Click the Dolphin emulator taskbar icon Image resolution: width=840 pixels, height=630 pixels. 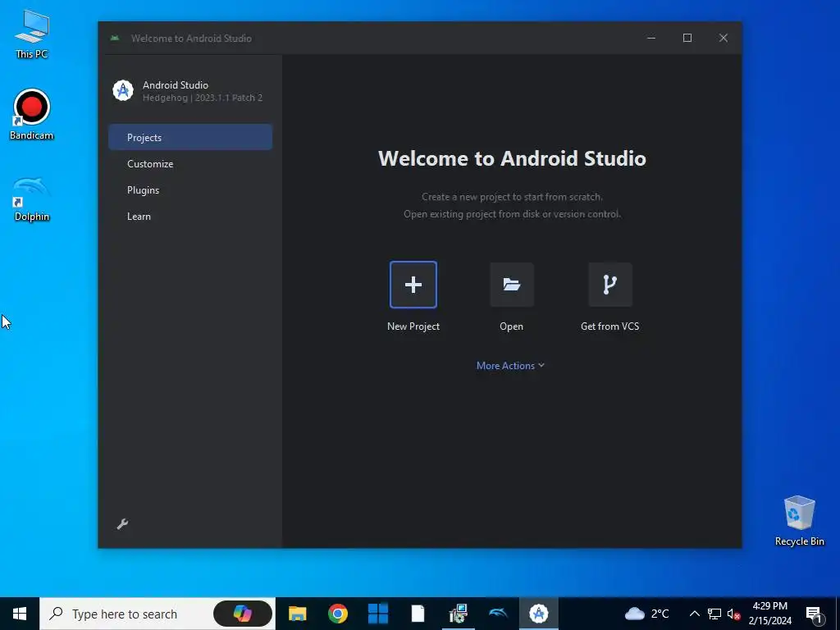(x=498, y=614)
